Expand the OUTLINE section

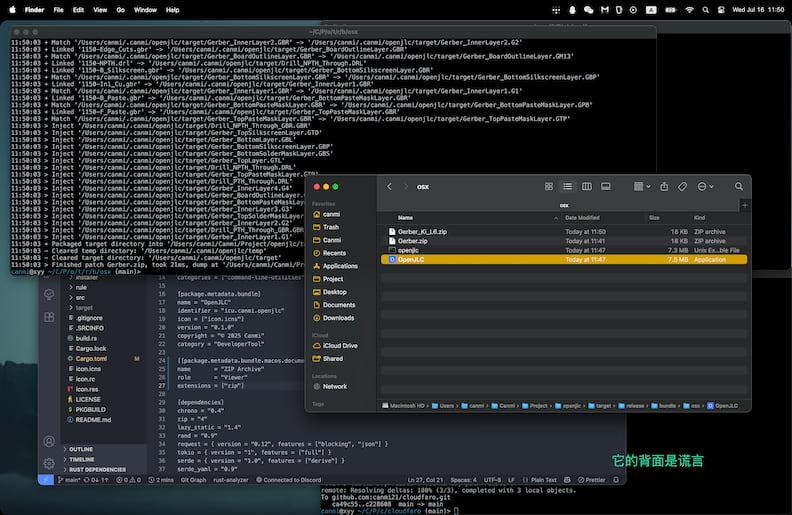[x=80, y=449]
